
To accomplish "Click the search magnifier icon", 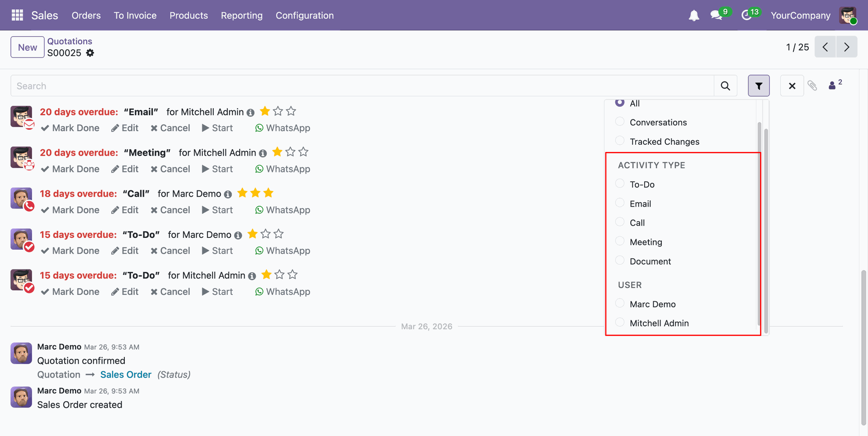I will click(725, 86).
